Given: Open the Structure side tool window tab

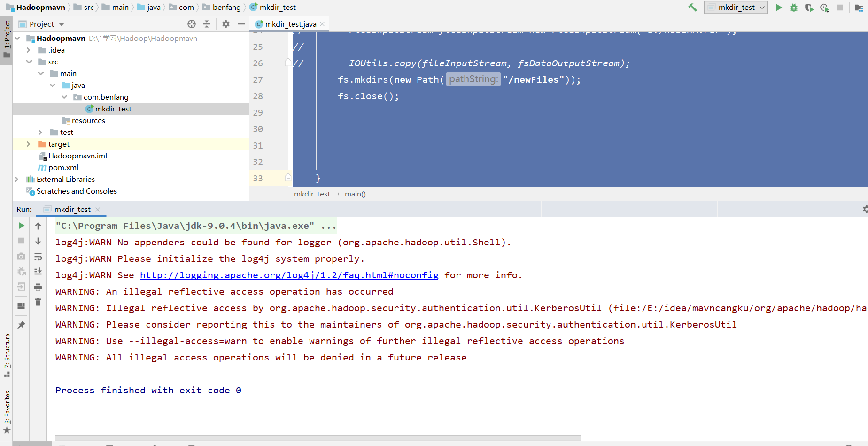Looking at the screenshot, I should (x=7, y=355).
